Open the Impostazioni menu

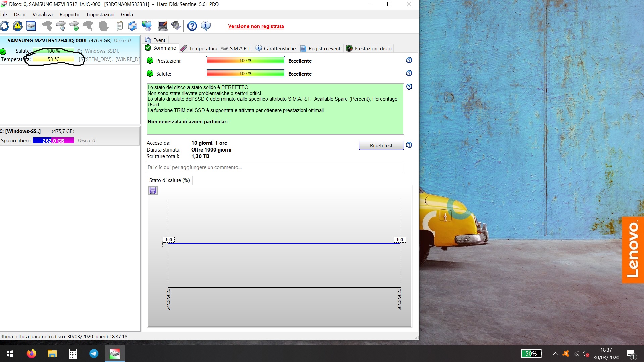tap(100, 15)
